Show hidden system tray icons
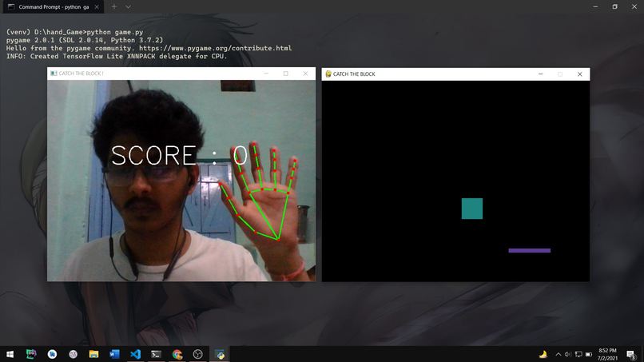644x362 pixels. [559, 354]
